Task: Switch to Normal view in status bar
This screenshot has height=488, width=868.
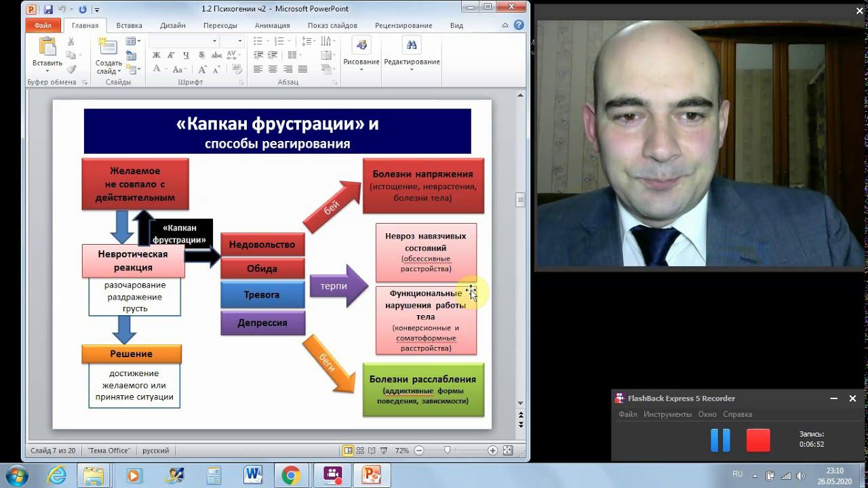Action: click(x=348, y=450)
